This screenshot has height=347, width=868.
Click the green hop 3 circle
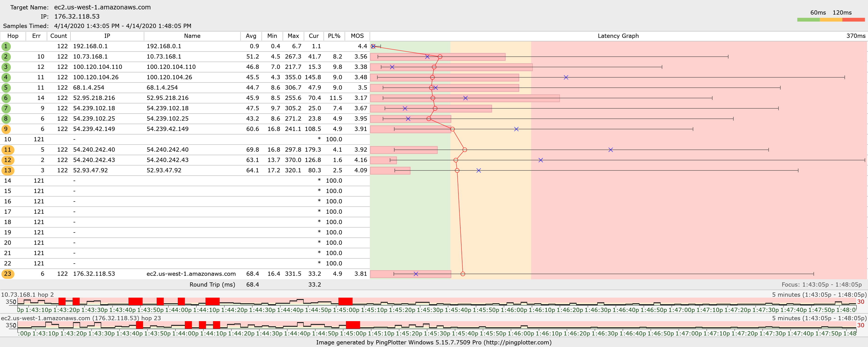point(6,67)
